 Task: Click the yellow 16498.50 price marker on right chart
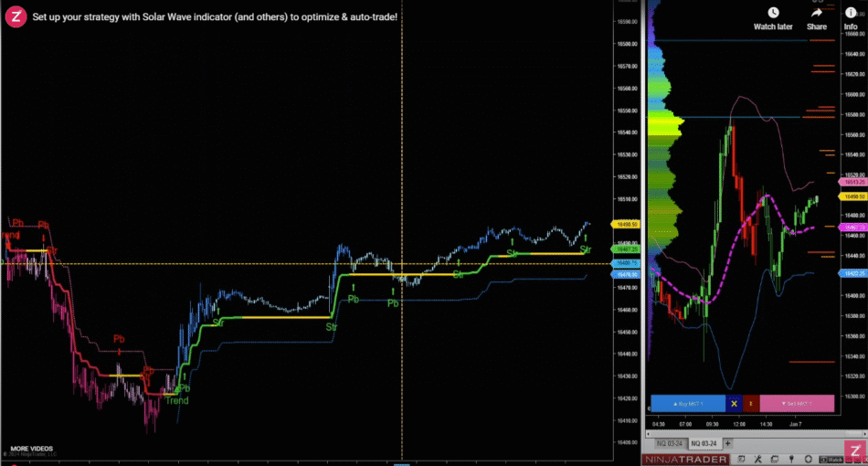(855, 196)
